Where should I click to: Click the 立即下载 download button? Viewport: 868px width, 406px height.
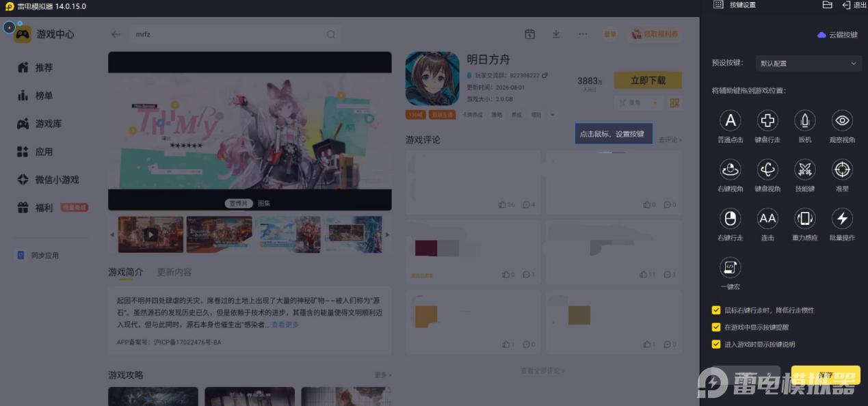coord(648,80)
